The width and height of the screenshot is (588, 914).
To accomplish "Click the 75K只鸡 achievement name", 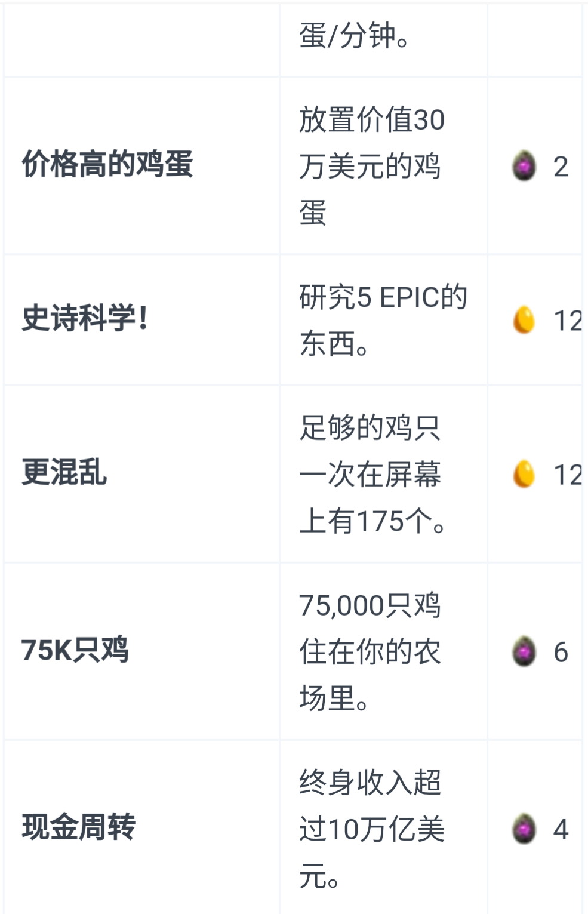I will point(75,650).
